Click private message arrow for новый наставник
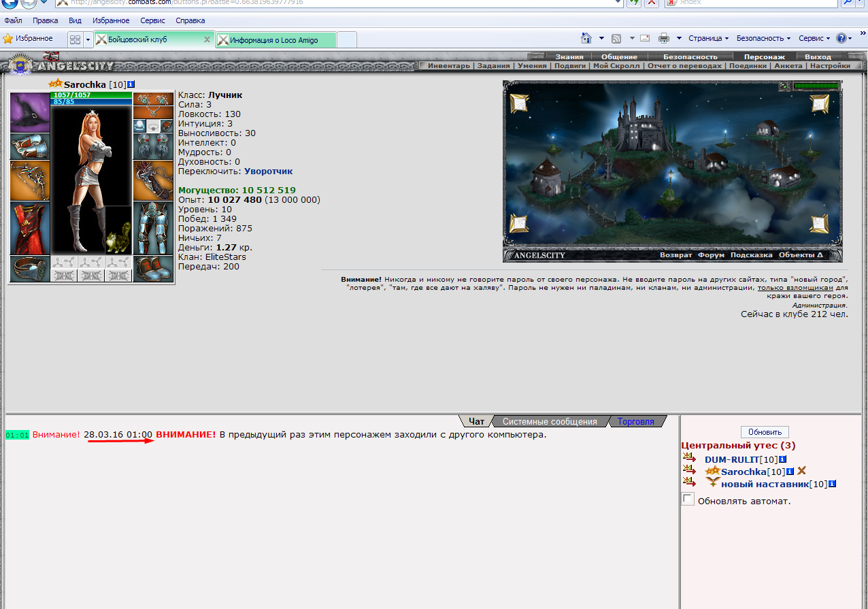 pyautogui.click(x=690, y=482)
